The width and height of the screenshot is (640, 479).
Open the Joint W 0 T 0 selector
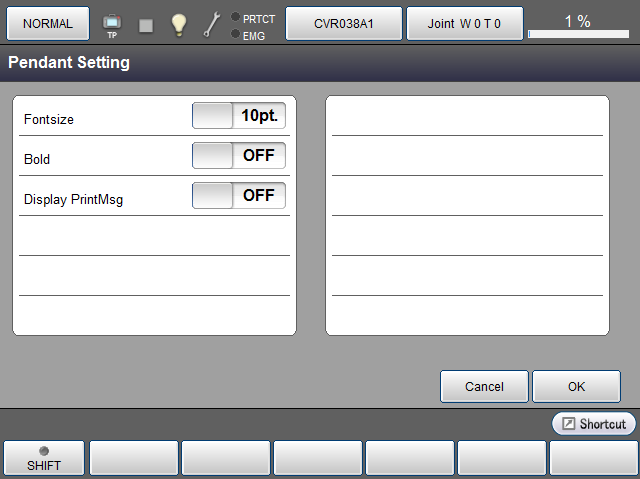(464, 23)
